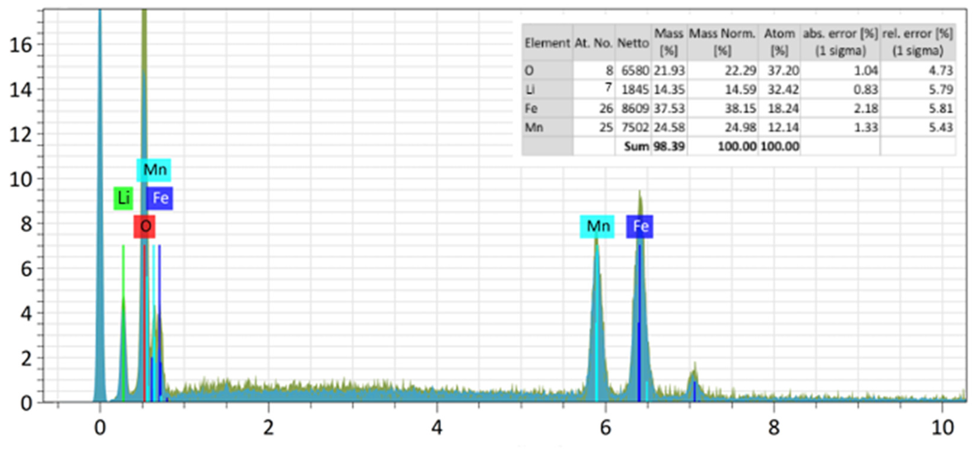The image size is (980, 453).
Task: Click the red O element label
Action: click(144, 226)
